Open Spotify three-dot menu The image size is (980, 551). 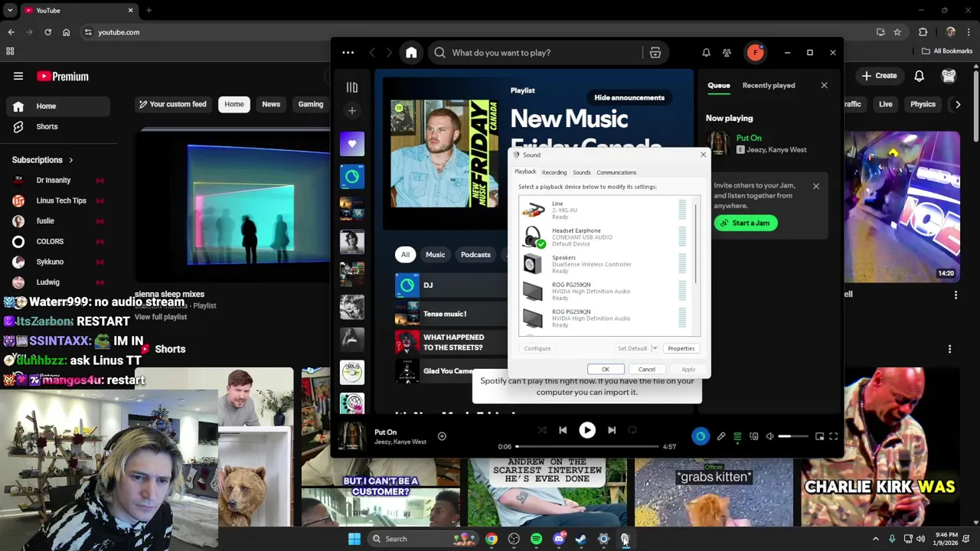point(348,53)
